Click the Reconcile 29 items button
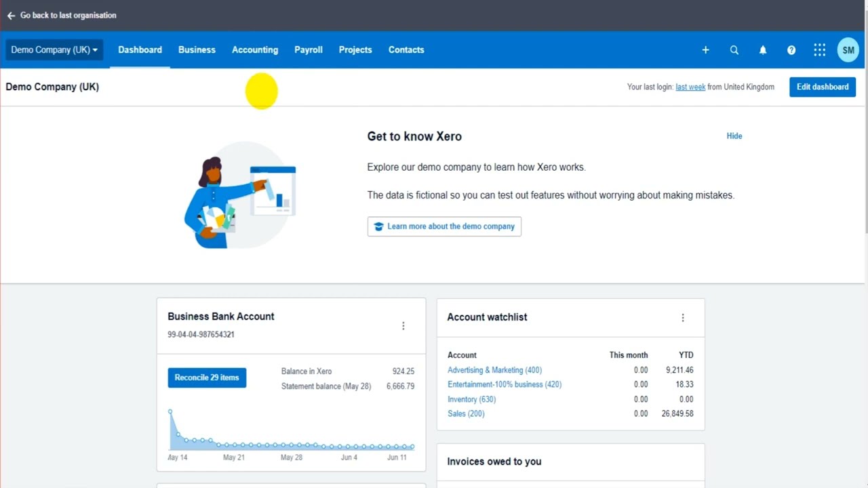Viewport: 868px width, 488px height. pos(207,378)
